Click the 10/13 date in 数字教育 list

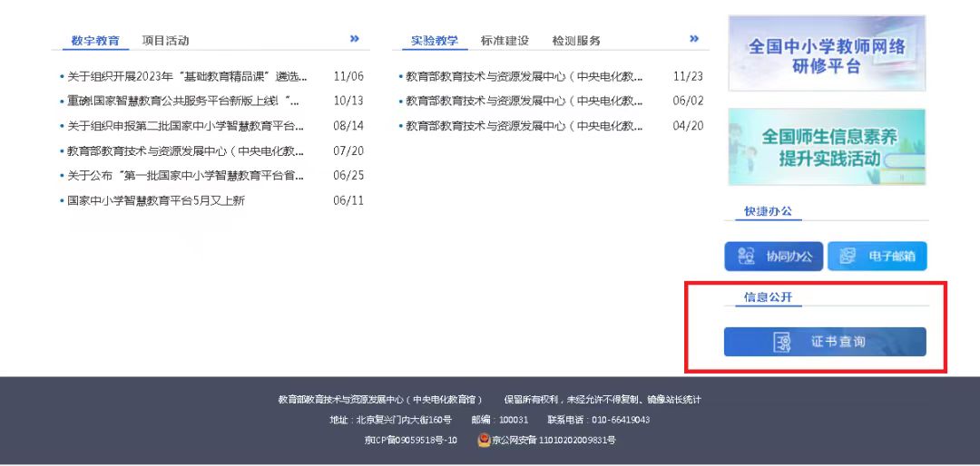click(348, 102)
